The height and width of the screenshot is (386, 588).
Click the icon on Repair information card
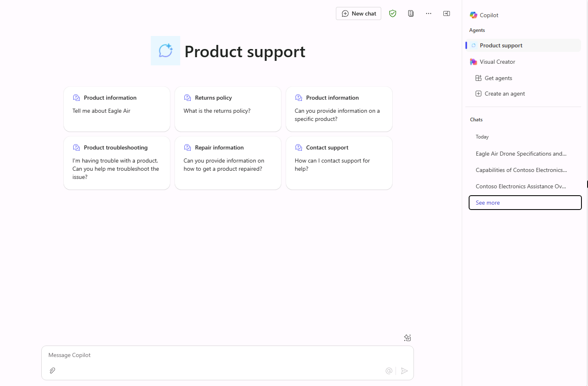click(188, 147)
